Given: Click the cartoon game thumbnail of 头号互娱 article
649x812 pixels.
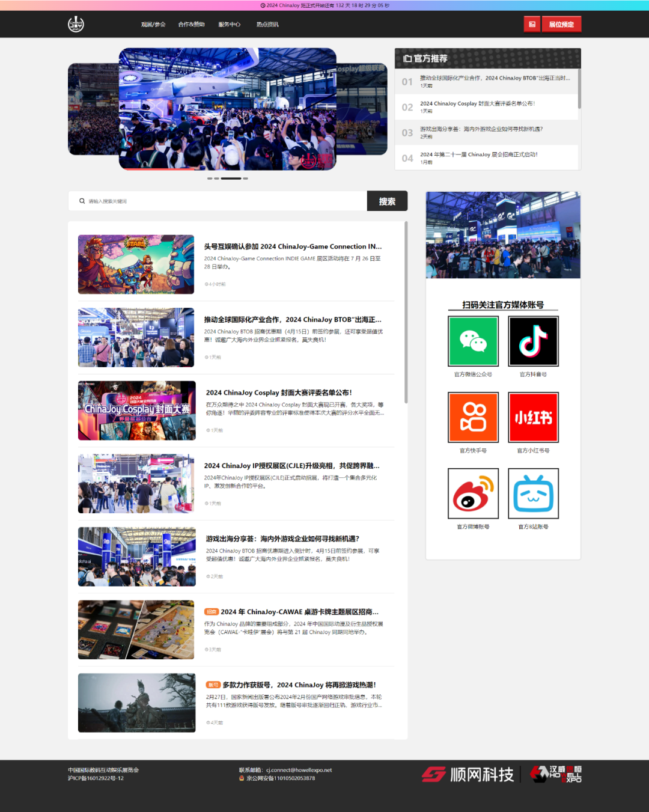Looking at the screenshot, I should coord(136,264).
